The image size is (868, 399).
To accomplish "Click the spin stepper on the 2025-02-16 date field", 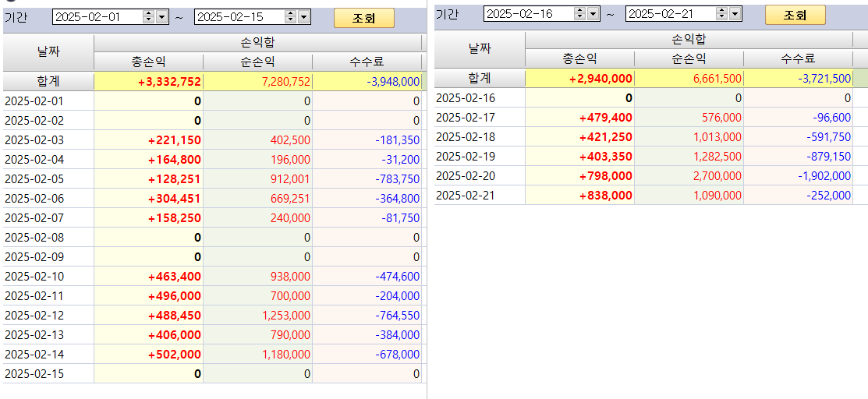I will click(x=579, y=13).
